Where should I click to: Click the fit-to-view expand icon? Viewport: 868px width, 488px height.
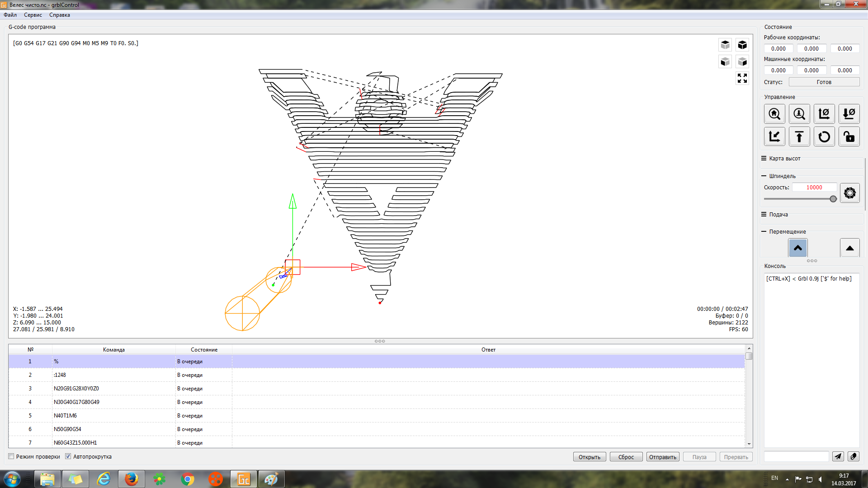click(742, 78)
